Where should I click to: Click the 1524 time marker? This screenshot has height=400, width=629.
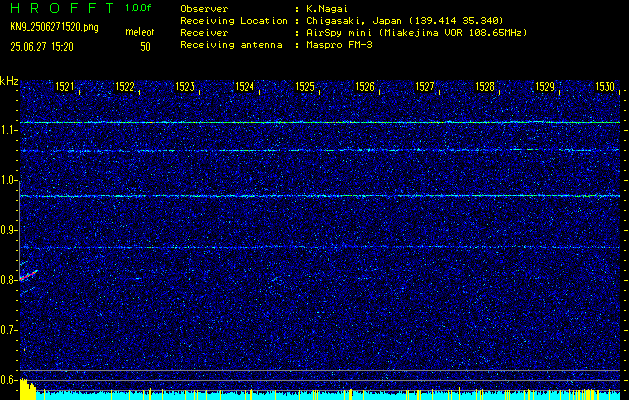coord(245,86)
